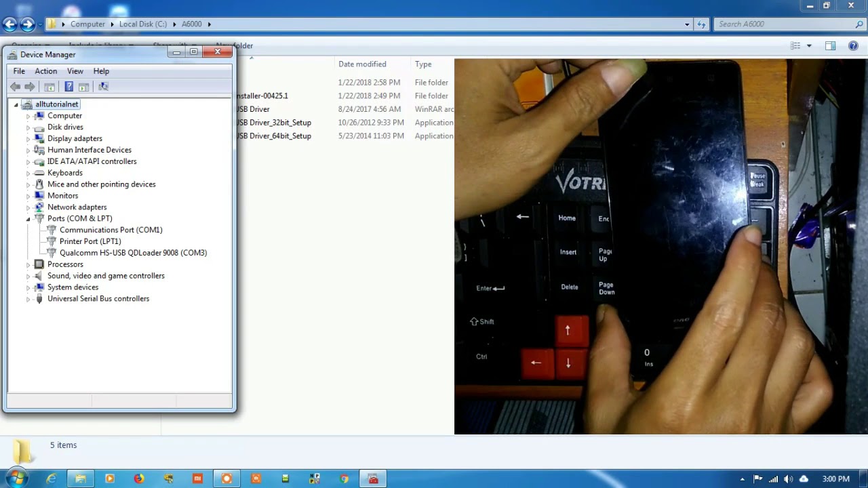Open Internet Explorer from the taskbar
The height and width of the screenshot is (488, 868).
coord(51,479)
